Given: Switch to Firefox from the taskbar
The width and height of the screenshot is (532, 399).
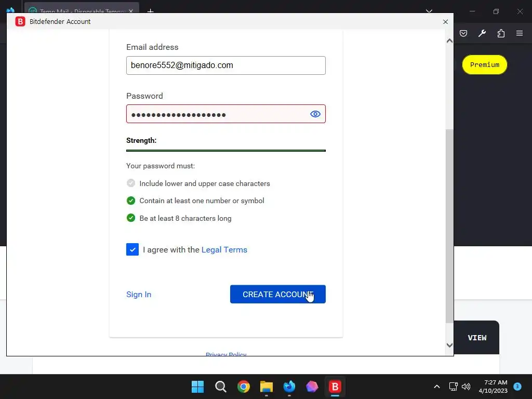Looking at the screenshot, I should [x=289, y=387].
